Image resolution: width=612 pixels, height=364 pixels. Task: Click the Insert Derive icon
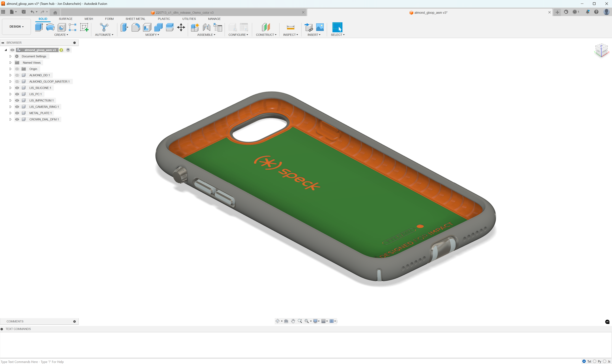pos(308,27)
